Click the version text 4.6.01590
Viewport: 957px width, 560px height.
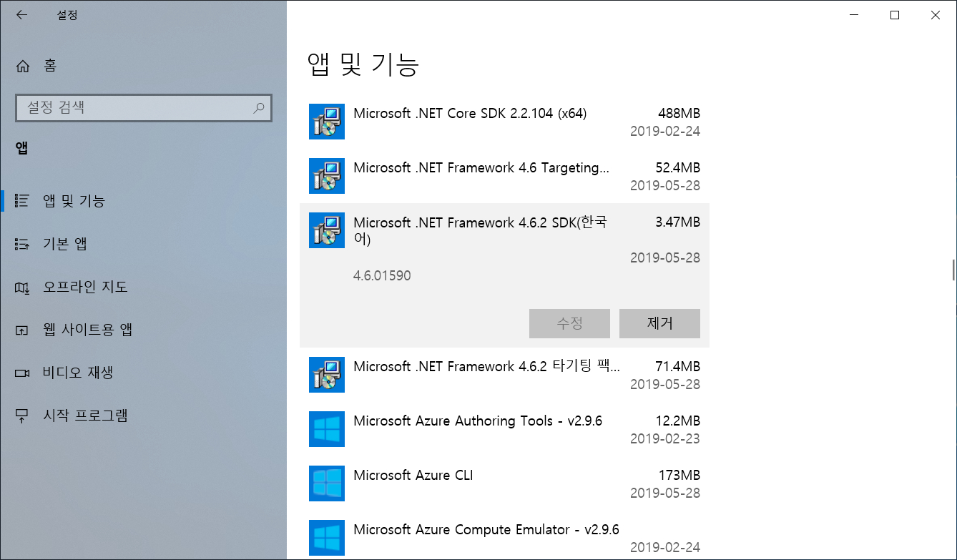point(382,275)
